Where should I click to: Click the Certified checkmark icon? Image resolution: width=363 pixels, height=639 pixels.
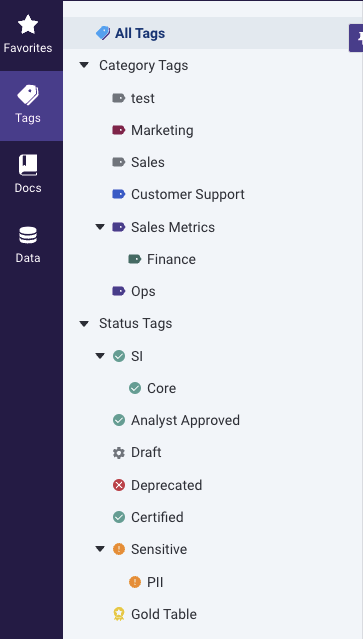pos(119,517)
